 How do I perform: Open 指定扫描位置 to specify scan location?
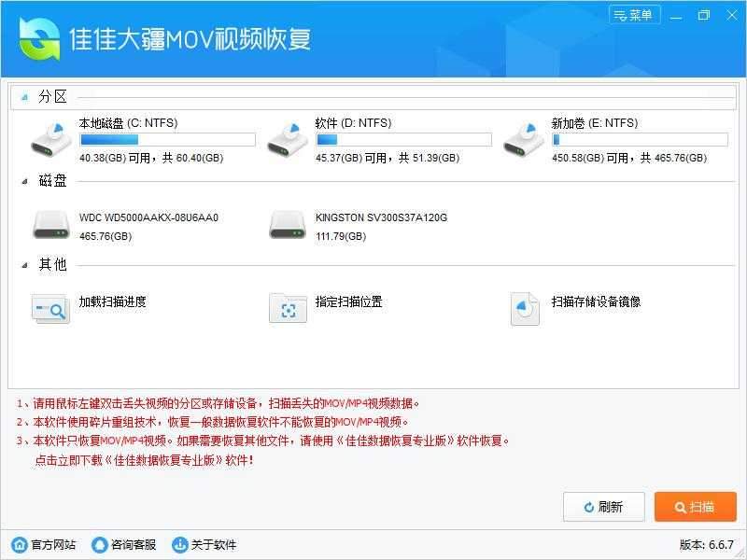tap(288, 308)
